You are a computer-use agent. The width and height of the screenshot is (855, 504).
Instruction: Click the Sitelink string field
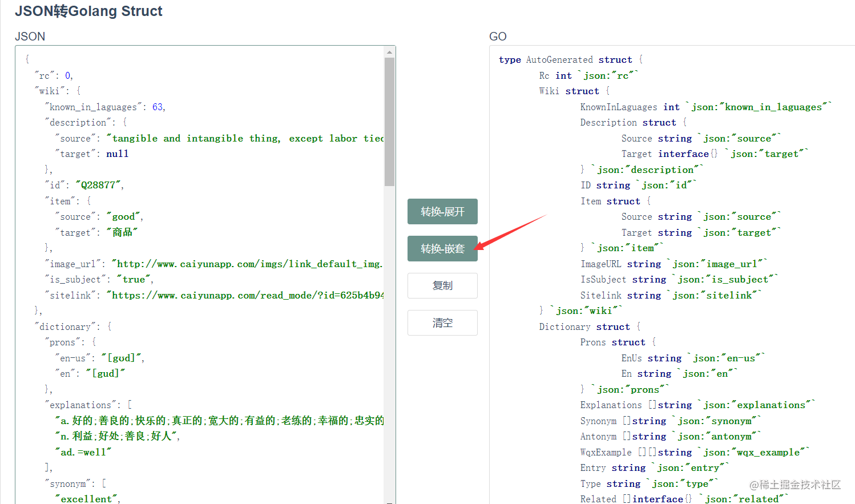coord(671,296)
